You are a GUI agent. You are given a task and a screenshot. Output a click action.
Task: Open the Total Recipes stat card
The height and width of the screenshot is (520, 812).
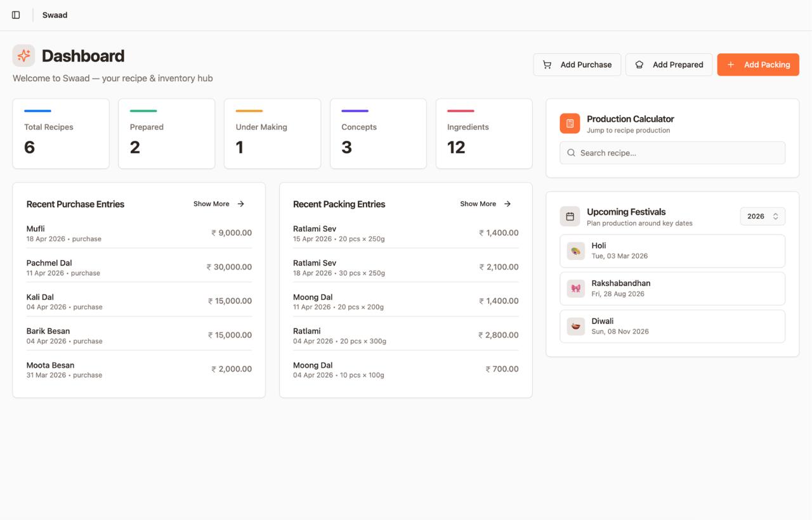(61, 134)
